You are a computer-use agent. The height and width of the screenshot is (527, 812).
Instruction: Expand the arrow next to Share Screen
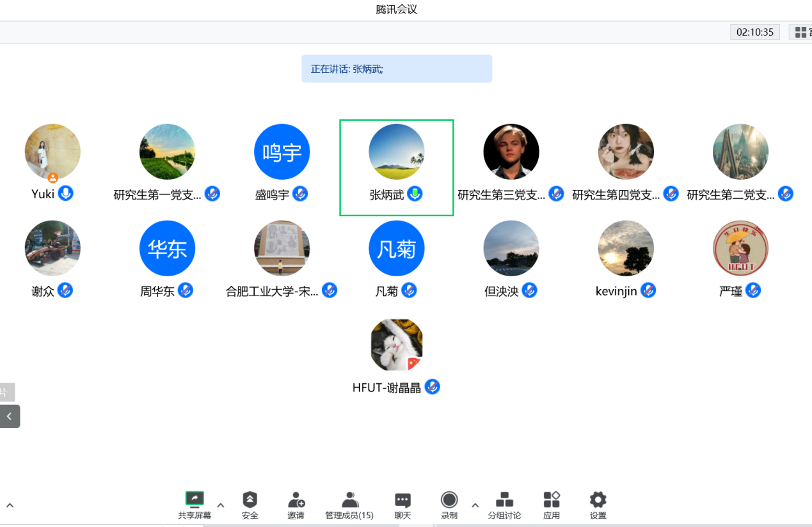221,505
